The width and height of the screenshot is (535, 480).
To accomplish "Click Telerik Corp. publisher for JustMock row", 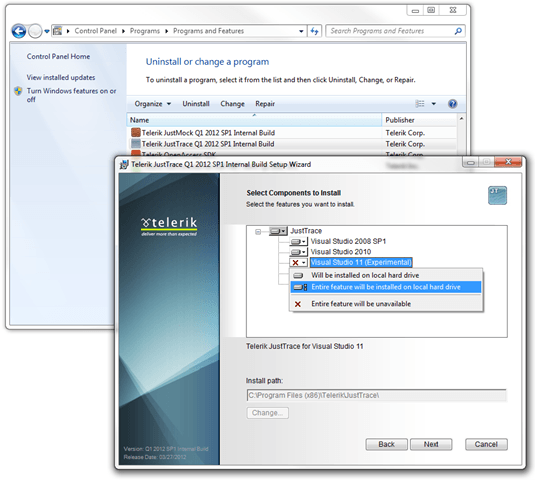I will (405, 133).
